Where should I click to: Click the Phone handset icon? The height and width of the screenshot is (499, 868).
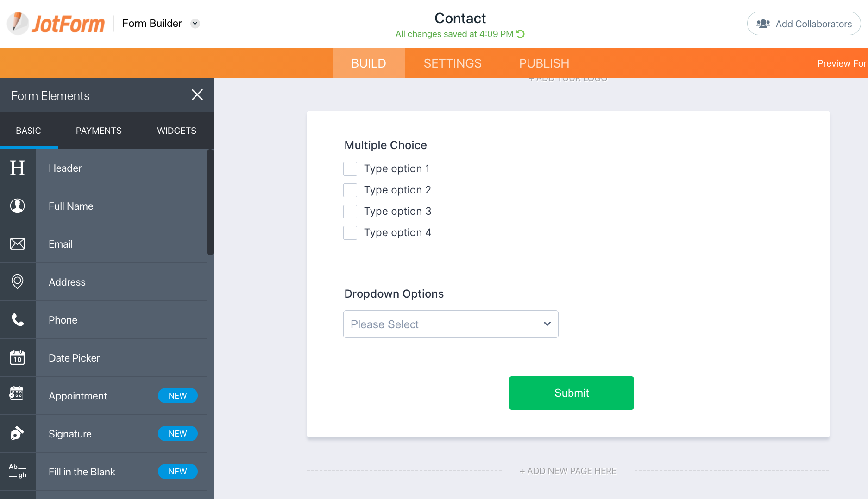click(18, 320)
